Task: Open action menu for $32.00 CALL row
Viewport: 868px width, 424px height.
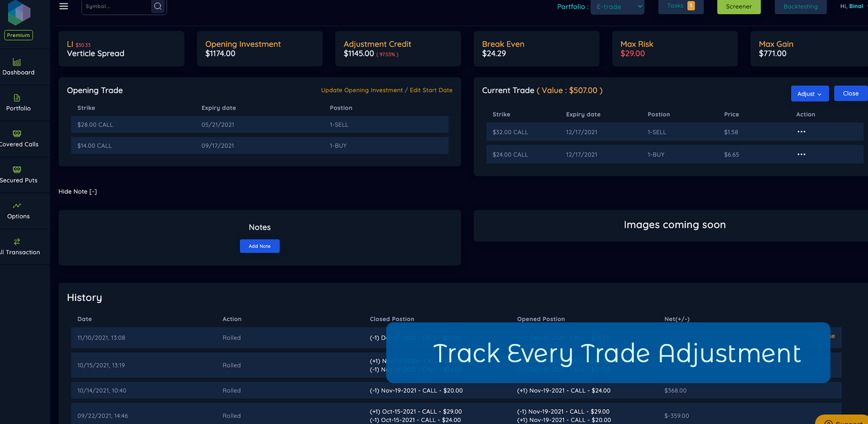Action: coord(801,132)
